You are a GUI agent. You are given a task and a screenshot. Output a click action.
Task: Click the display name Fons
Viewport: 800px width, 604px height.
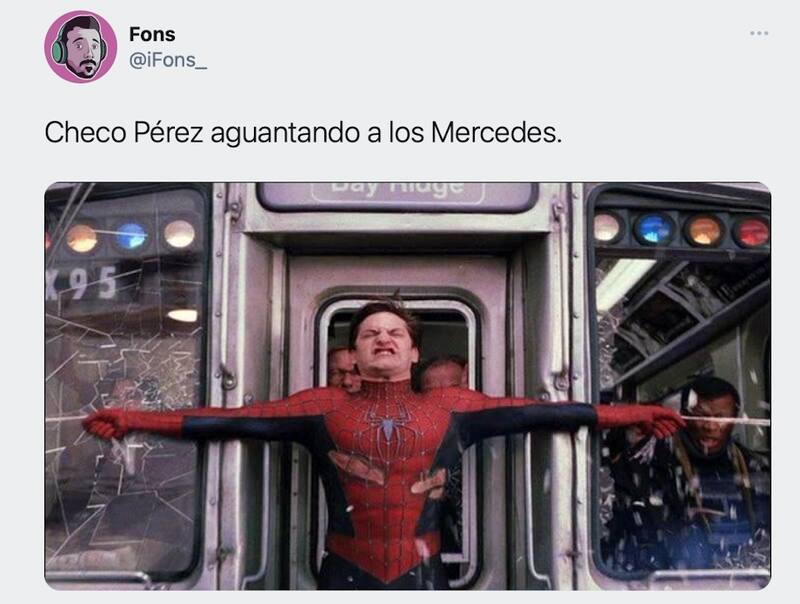[152, 34]
